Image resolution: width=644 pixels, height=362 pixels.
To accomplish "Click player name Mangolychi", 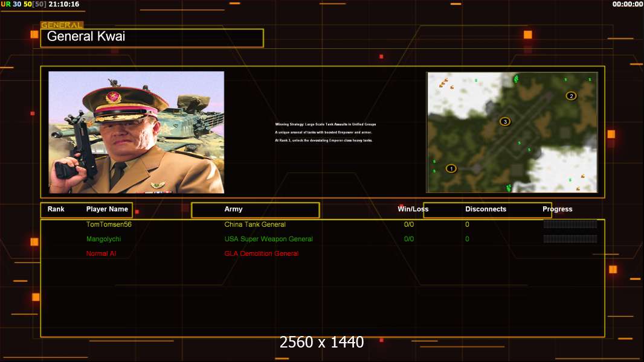I will (103, 239).
